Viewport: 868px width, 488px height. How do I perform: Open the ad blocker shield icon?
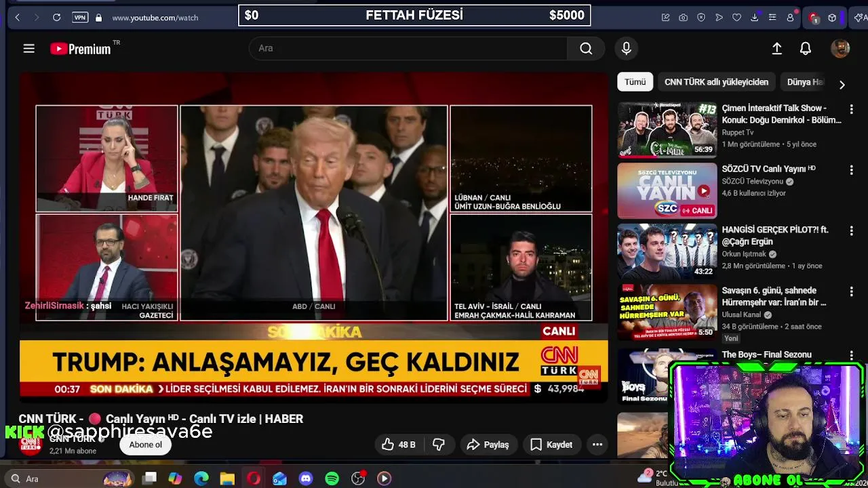click(x=701, y=18)
